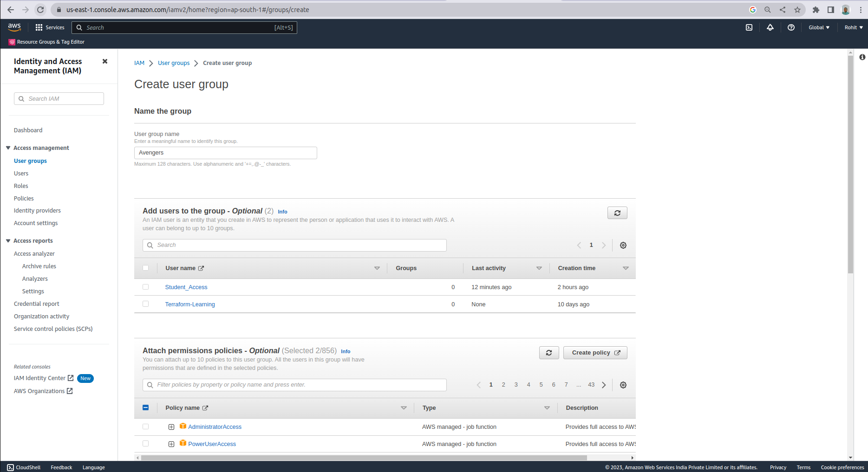Screen dimensions: 868x472
Task: Open AWS home via the AWS logo
Action: [x=14, y=27]
